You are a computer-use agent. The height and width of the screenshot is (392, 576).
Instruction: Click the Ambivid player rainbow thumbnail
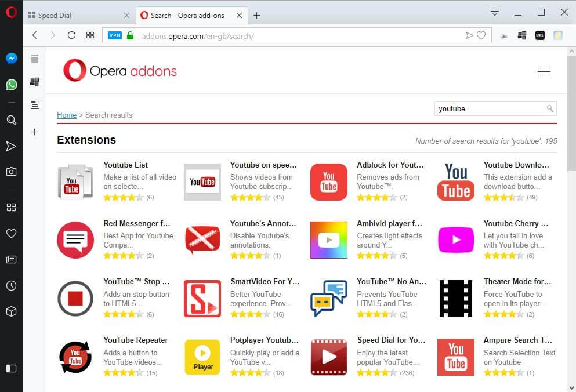[x=329, y=240]
